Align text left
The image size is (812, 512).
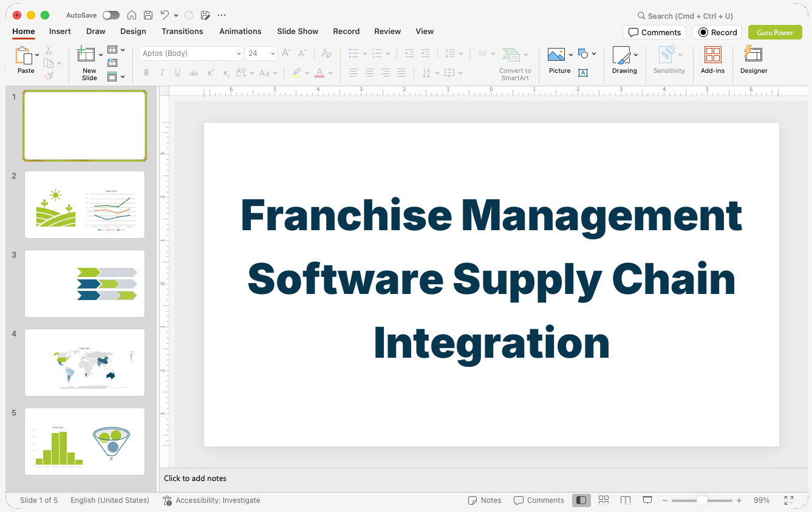tap(354, 73)
